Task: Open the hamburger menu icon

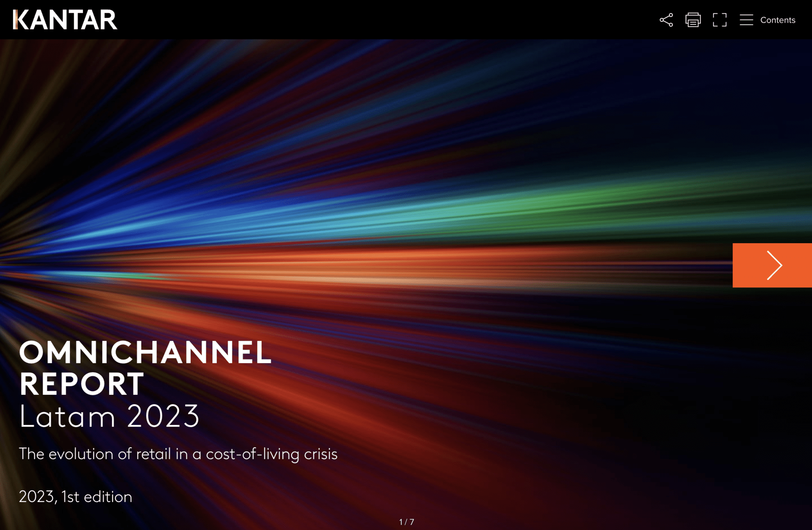Action: 746,20
